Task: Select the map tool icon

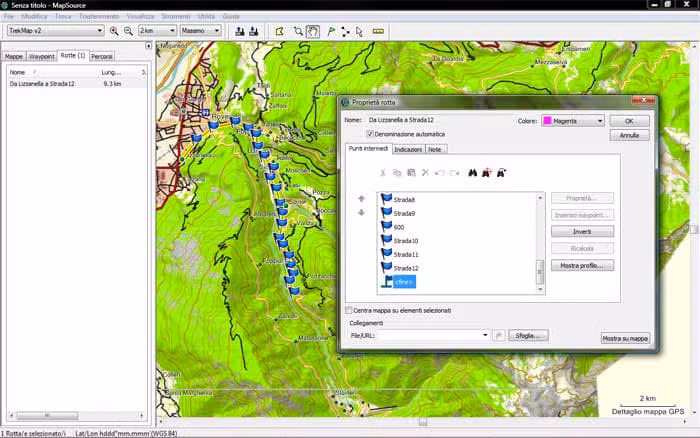Action: (x=279, y=31)
